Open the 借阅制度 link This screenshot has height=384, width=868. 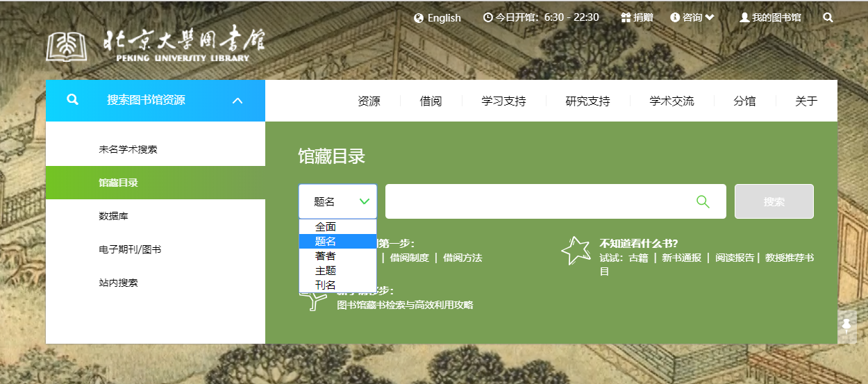point(408,258)
